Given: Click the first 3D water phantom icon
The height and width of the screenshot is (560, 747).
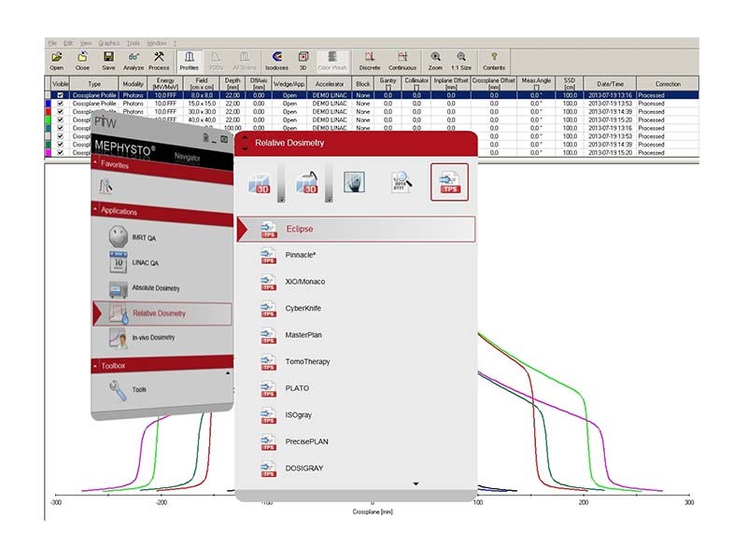Looking at the screenshot, I should click(x=260, y=183).
